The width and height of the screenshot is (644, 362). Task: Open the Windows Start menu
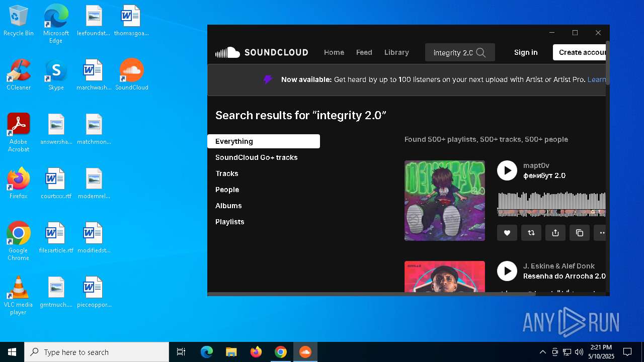point(12,352)
